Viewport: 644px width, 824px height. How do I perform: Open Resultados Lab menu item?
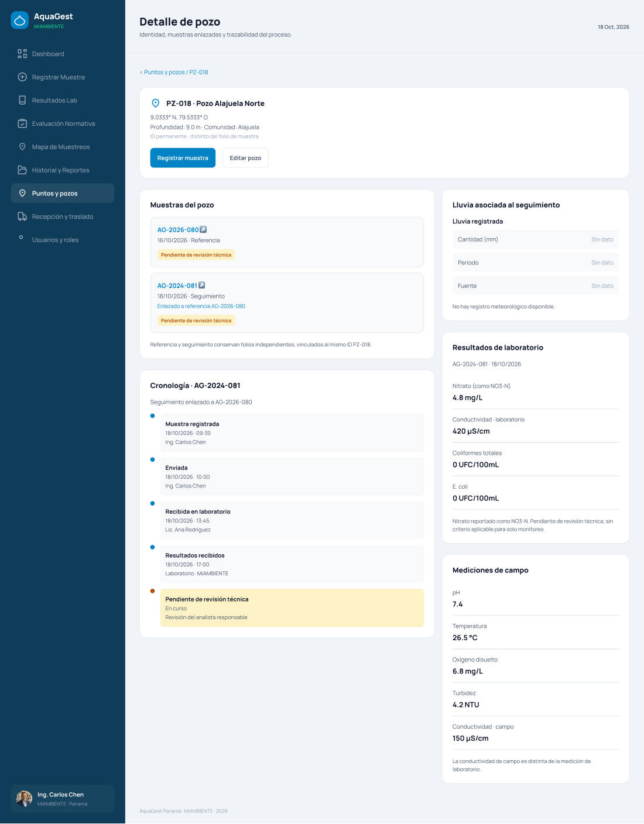(63, 100)
